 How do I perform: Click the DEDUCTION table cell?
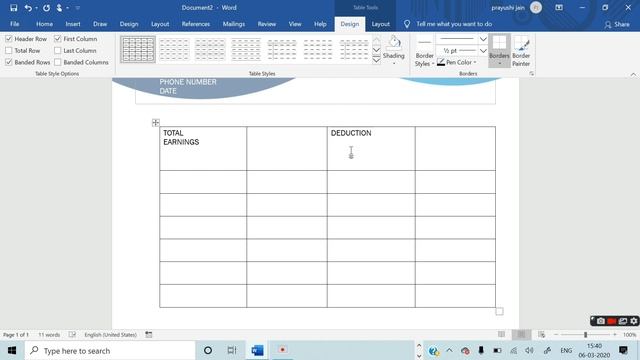tap(371, 149)
